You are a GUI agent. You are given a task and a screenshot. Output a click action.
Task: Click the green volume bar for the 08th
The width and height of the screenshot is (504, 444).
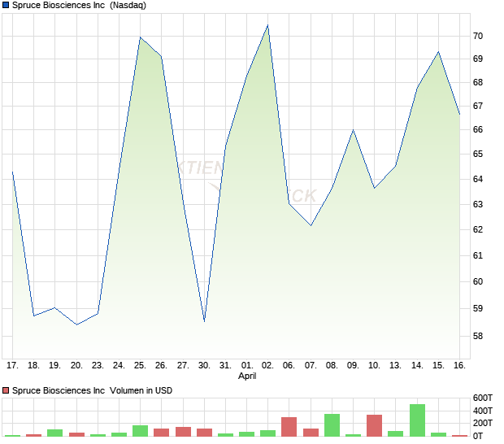point(332,425)
